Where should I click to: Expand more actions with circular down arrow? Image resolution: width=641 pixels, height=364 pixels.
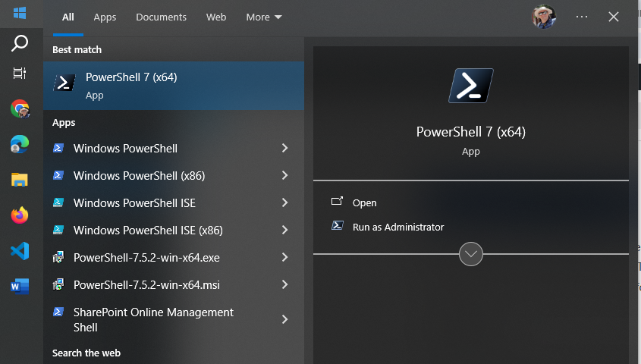click(x=471, y=254)
